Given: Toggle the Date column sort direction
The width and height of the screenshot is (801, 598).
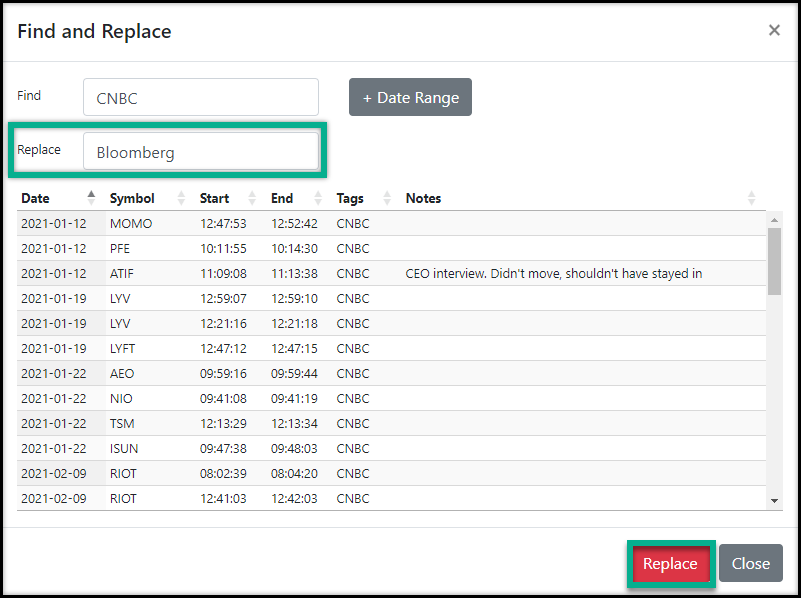Looking at the screenshot, I should pos(90,198).
